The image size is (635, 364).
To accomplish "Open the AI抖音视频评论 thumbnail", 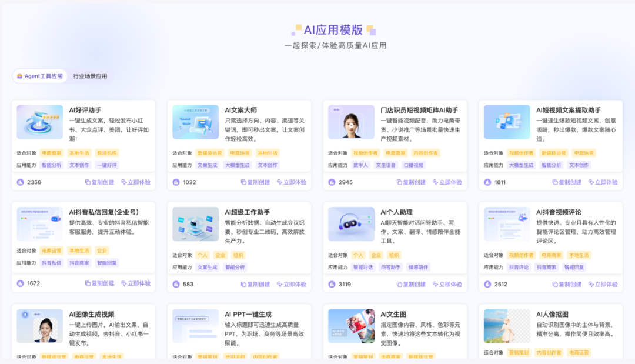I will (x=507, y=224).
